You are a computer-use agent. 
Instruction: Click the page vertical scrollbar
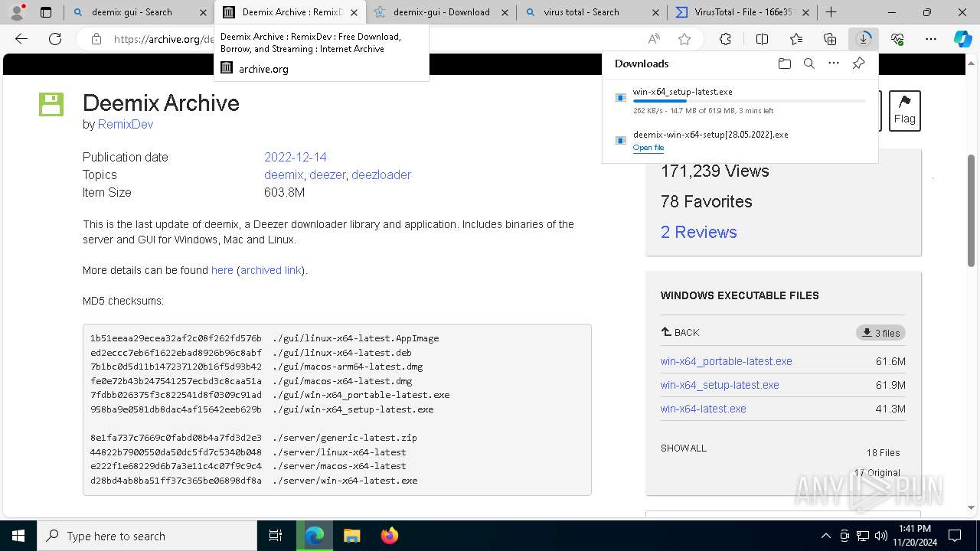[x=971, y=213]
